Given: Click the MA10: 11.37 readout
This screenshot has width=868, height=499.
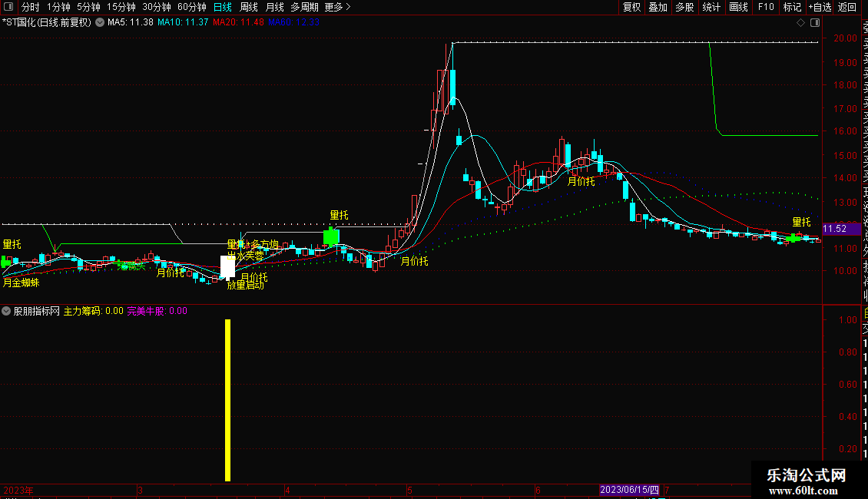Looking at the screenshot, I should tap(183, 23).
